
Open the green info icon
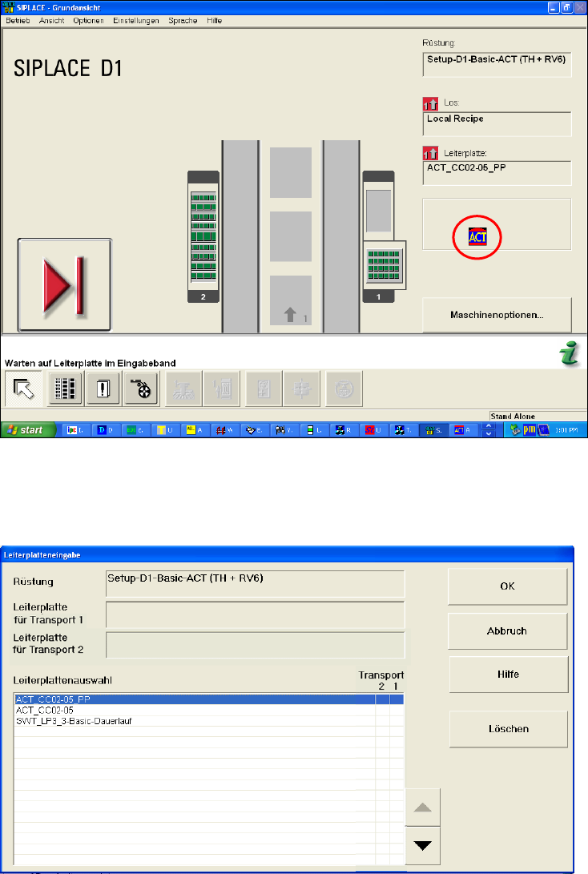tap(570, 354)
